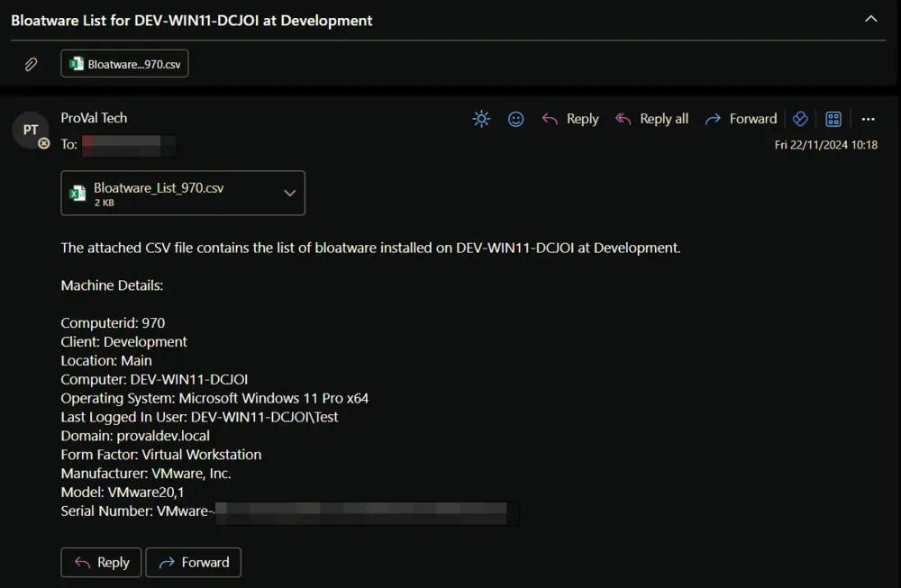Click the line Model: VMware20,1
Image resolution: width=901 pixels, height=588 pixels.
coord(123,493)
